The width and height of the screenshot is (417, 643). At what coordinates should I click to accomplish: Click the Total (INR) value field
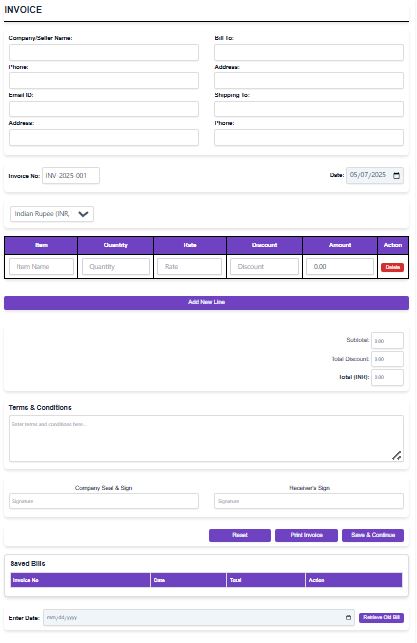387,377
